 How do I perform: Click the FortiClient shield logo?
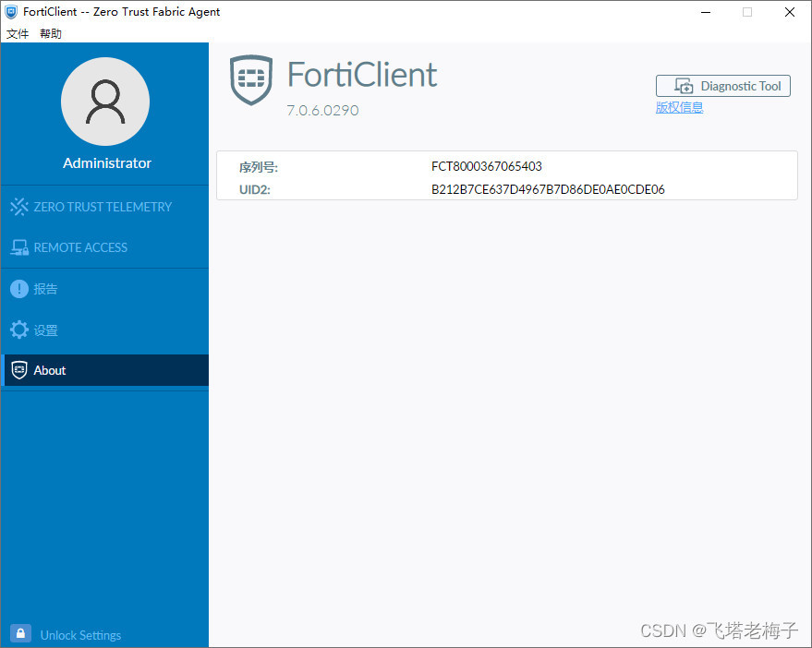pos(251,79)
